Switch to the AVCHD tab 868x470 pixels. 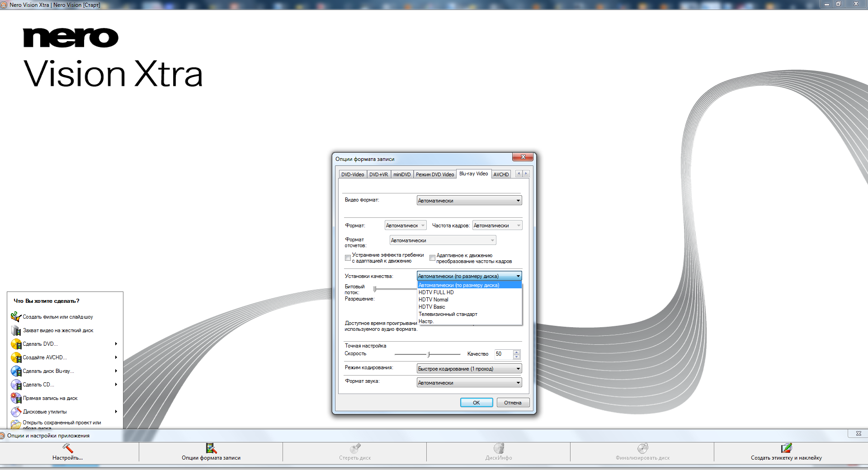(501, 174)
